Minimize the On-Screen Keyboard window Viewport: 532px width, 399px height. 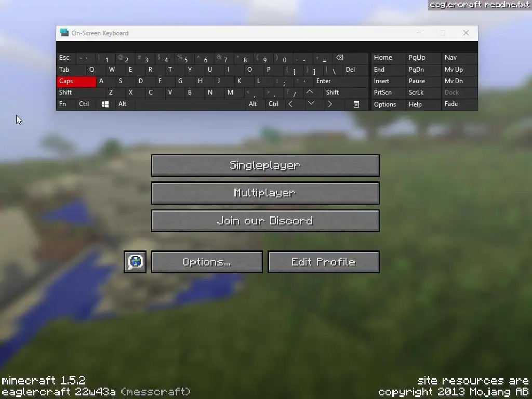coord(419,33)
